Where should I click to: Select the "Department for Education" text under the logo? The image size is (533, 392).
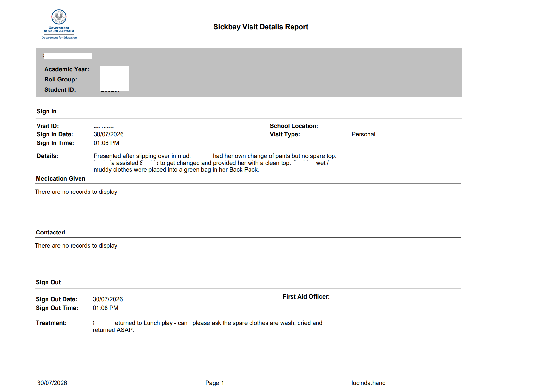click(x=59, y=38)
